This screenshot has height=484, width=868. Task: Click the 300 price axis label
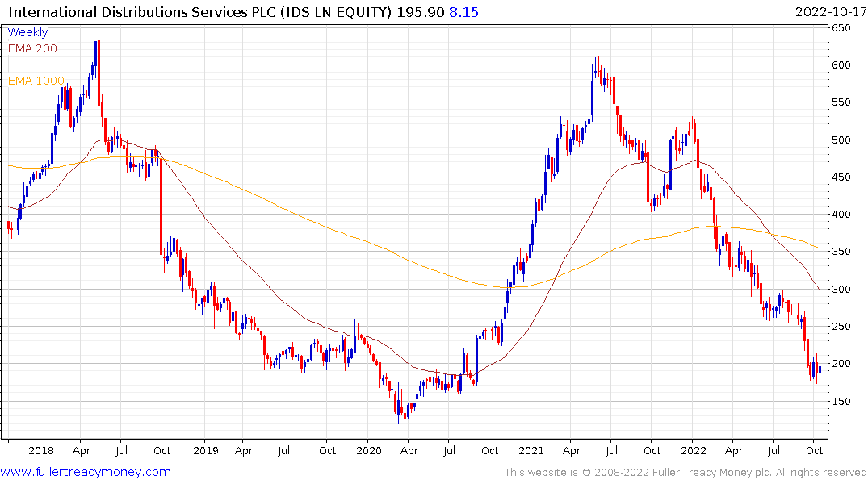tap(841, 289)
